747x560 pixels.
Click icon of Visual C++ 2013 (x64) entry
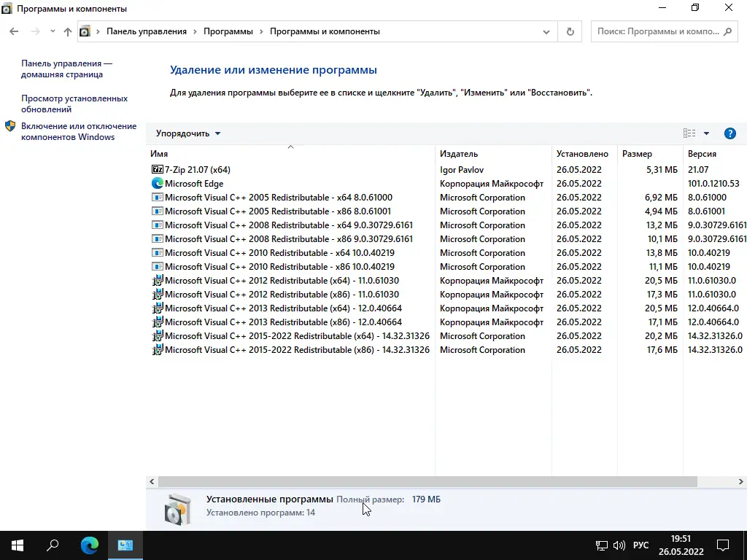pos(158,308)
